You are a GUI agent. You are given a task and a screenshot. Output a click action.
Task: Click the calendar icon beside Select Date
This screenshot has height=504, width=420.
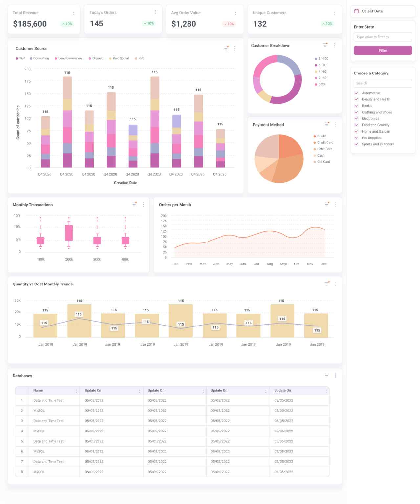[x=357, y=11]
